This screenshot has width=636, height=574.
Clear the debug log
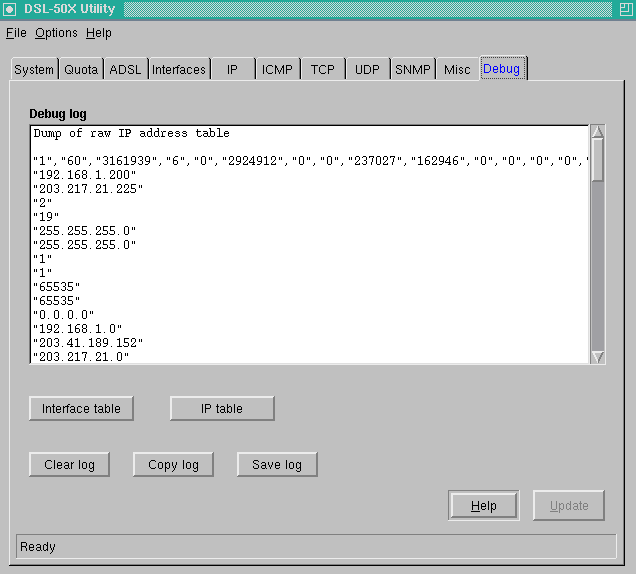point(69,464)
